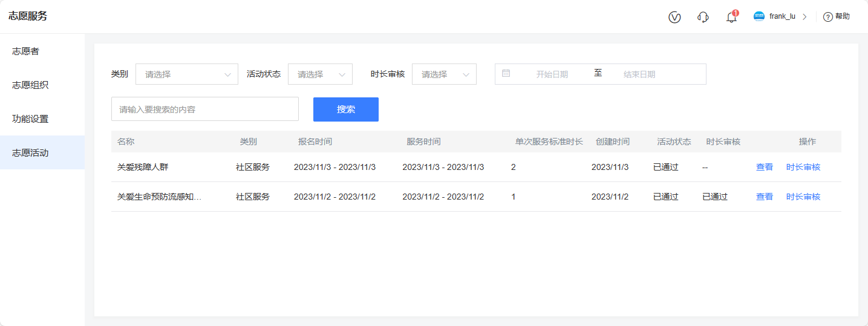Image resolution: width=868 pixels, height=326 pixels.
Task: Click the 类别 column header
Action: (249, 142)
